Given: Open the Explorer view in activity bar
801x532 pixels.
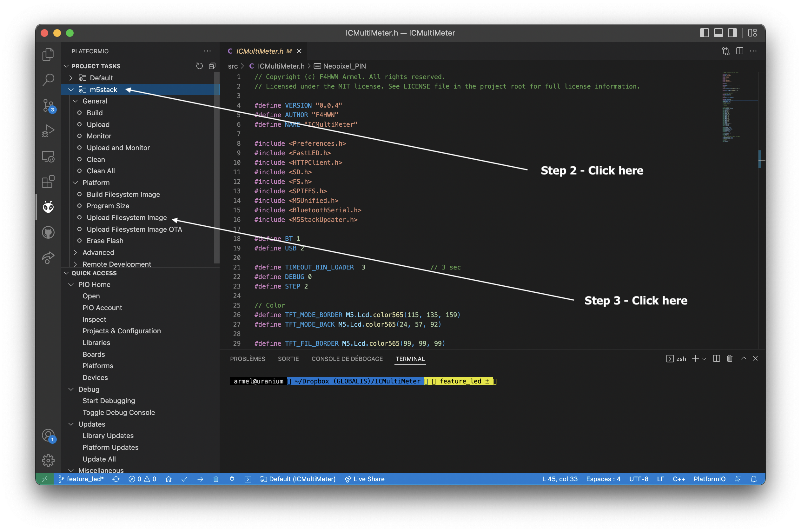Looking at the screenshot, I should (48, 54).
